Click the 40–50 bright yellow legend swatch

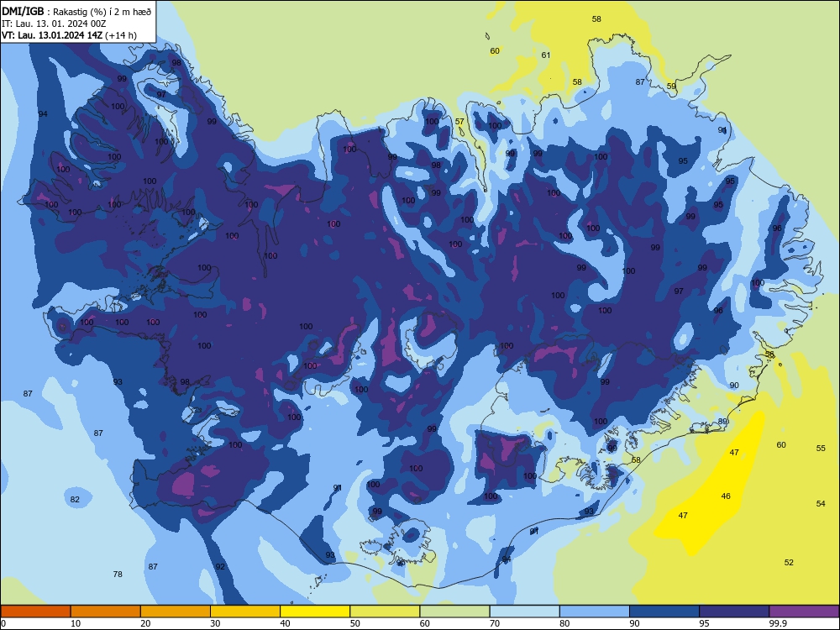(x=315, y=612)
